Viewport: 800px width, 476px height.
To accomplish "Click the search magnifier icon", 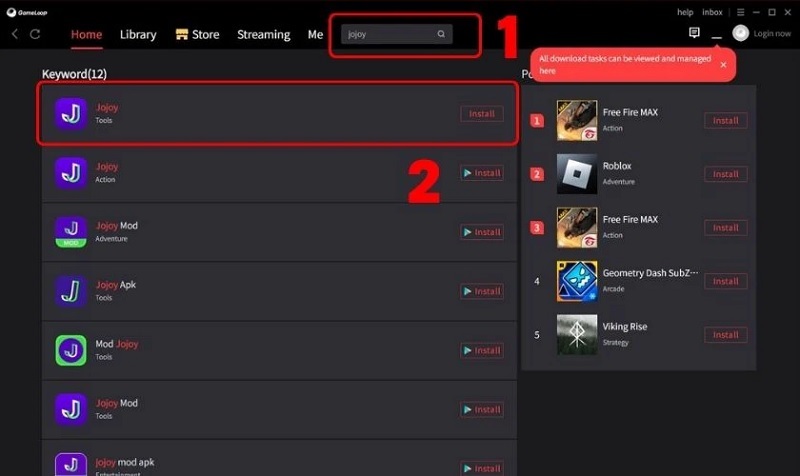I will (x=441, y=34).
